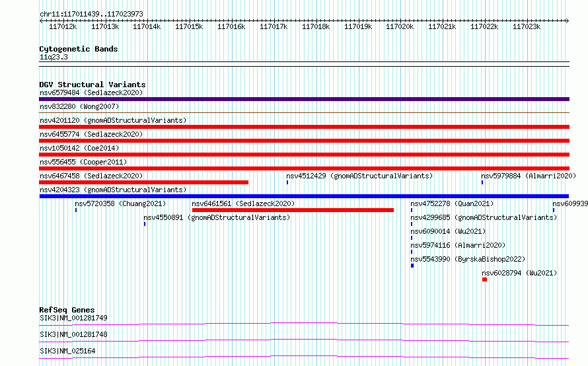Click the 117013k ruler tick label
This screenshot has width=588, height=366.
tap(105, 26)
